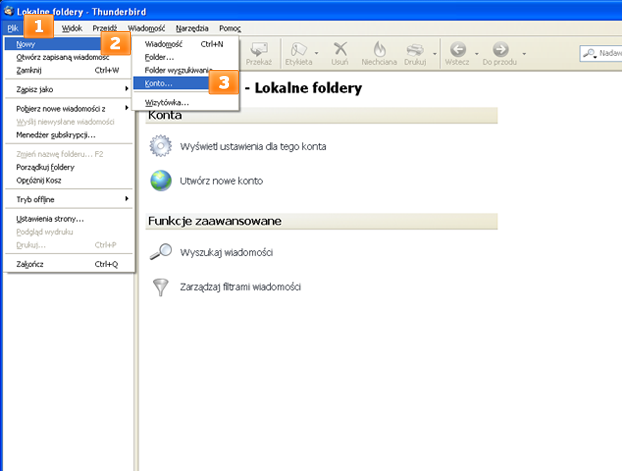The image size is (622, 471).
Task: Expand the Zapisz jako submenu
Action: point(69,89)
